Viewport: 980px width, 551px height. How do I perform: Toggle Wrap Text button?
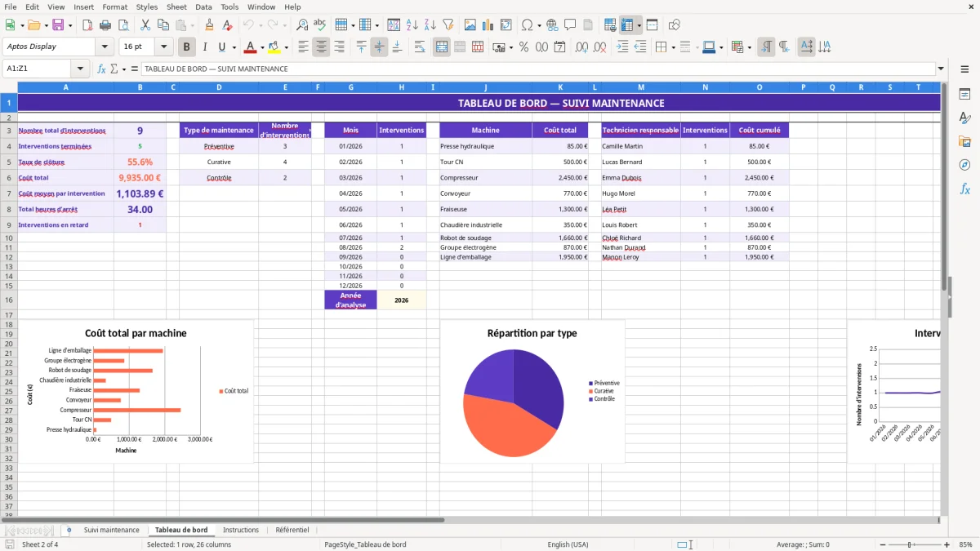(x=420, y=47)
